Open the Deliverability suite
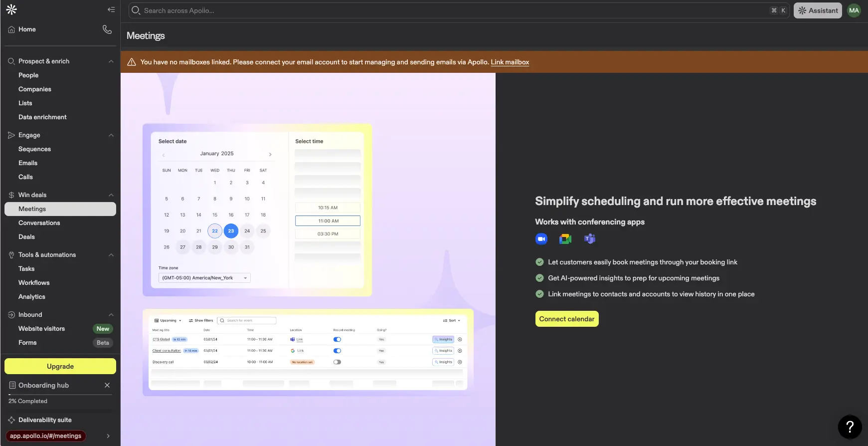This screenshot has width=868, height=446. click(x=45, y=420)
